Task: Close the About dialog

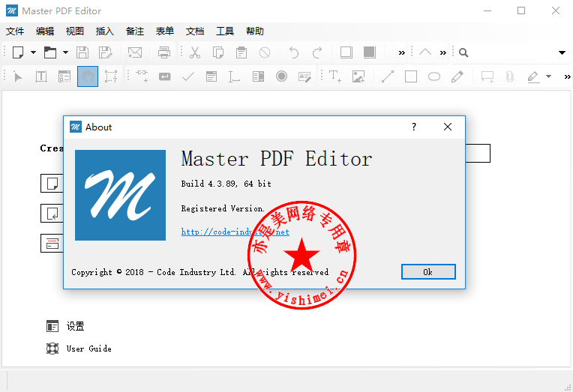Action: coord(448,127)
